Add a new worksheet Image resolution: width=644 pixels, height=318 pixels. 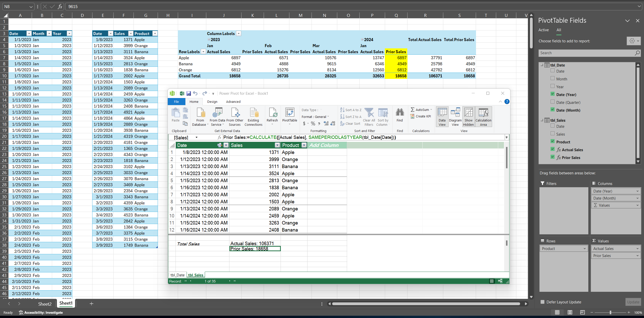coord(91,304)
